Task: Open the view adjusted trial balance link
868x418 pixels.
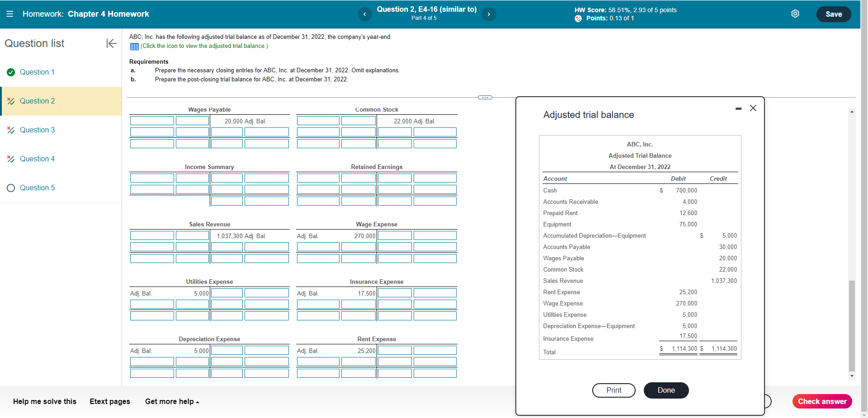Action: click(204, 46)
